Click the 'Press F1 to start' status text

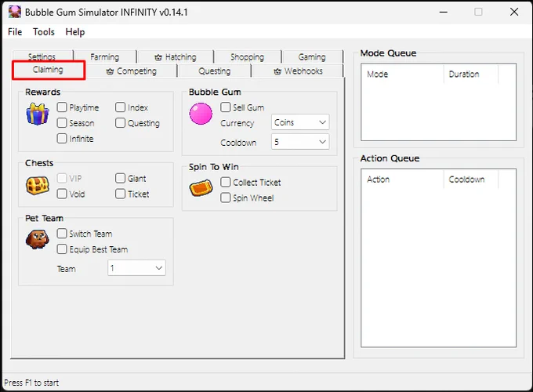[31, 383]
